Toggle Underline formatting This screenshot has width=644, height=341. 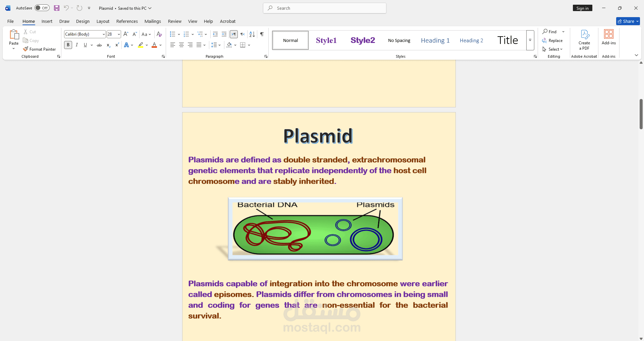pos(85,45)
